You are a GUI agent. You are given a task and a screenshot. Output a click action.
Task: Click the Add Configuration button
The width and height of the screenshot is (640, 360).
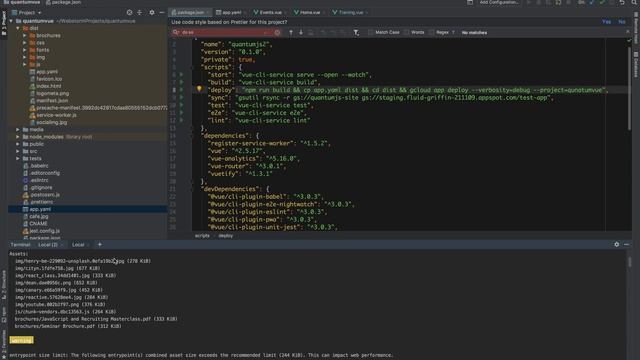pos(499,2)
